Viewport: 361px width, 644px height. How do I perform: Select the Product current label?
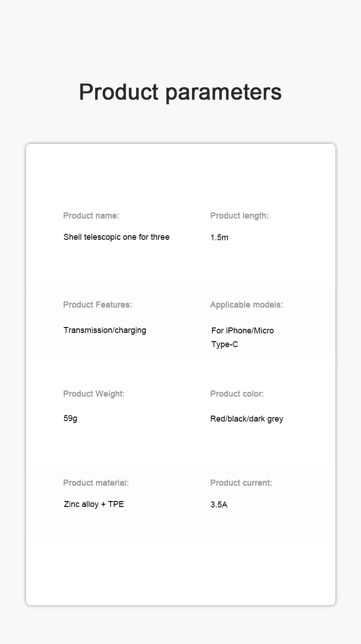coord(241,483)
